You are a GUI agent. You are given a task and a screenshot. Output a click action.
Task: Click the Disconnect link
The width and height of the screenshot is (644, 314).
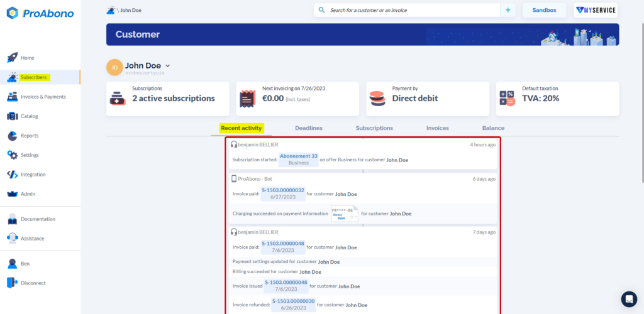tap(33, 283)
